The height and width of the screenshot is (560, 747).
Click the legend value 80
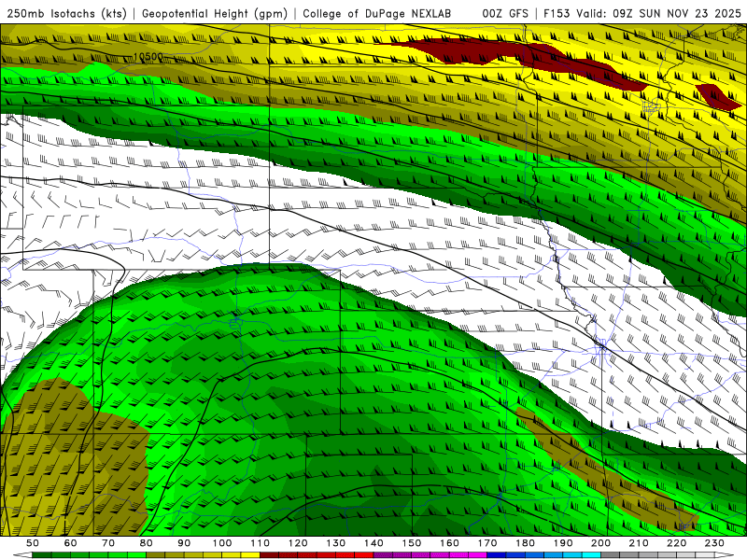(x=147, y=543)
